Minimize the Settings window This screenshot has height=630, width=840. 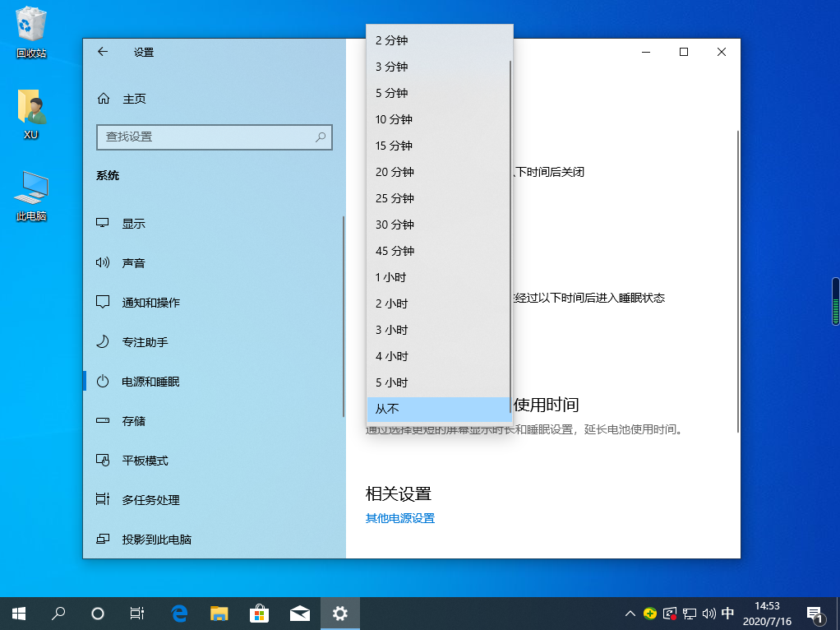[x=646, y=52]
